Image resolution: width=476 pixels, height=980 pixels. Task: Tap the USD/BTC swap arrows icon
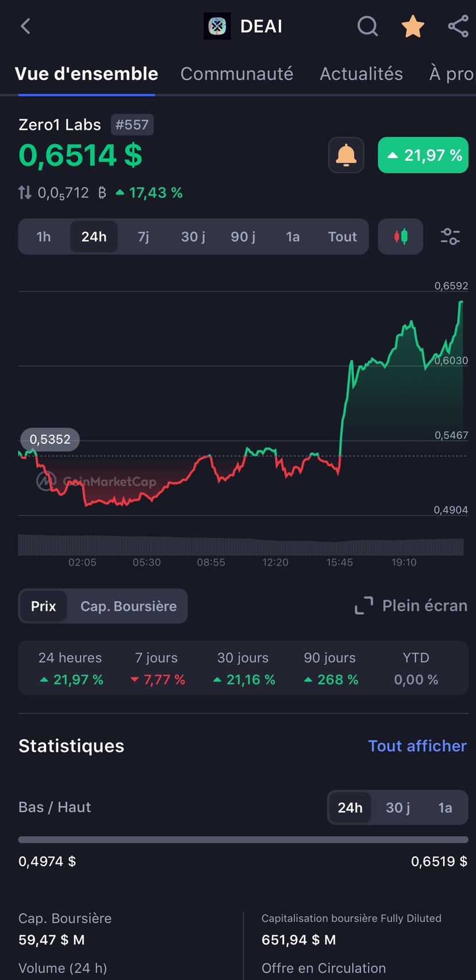pos(25,193)
